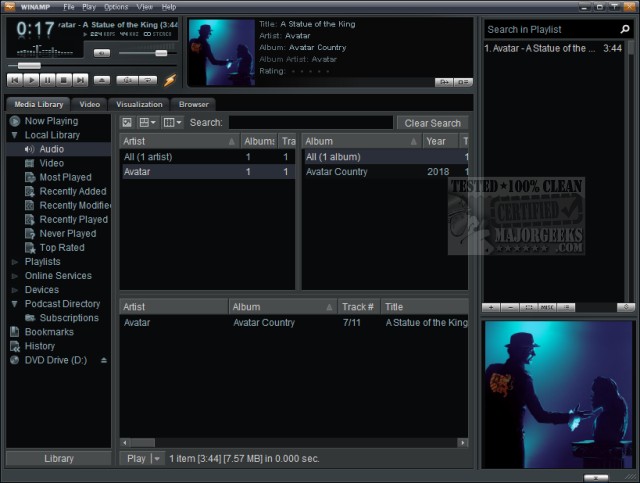Open the Most Played smart view
This screenshot has height=483, width=640.
(65, 177)
